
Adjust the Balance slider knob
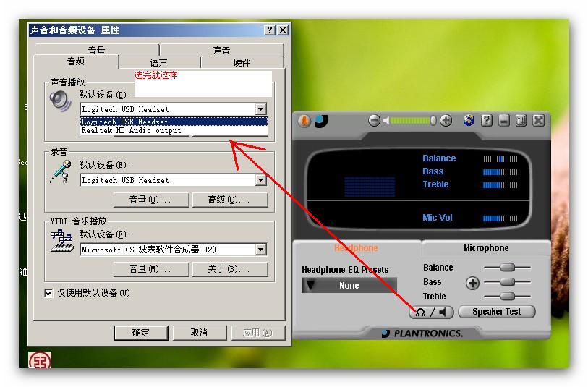pos(508,268)
